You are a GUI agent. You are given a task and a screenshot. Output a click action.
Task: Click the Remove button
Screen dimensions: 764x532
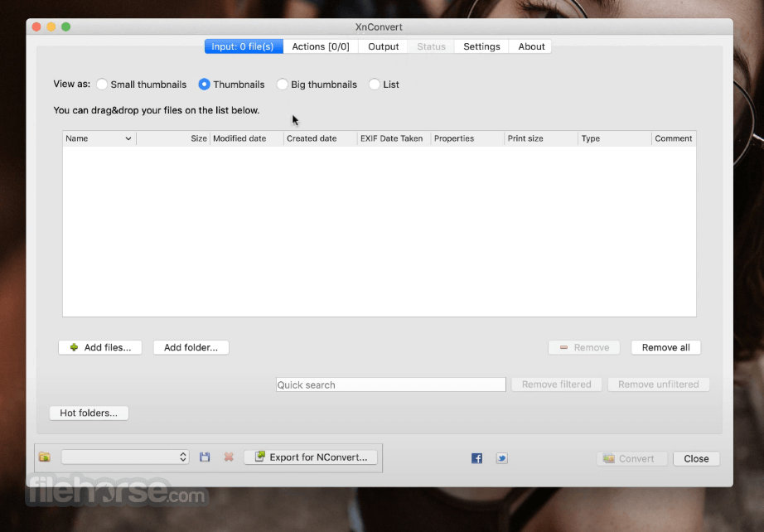coord(584,347)
